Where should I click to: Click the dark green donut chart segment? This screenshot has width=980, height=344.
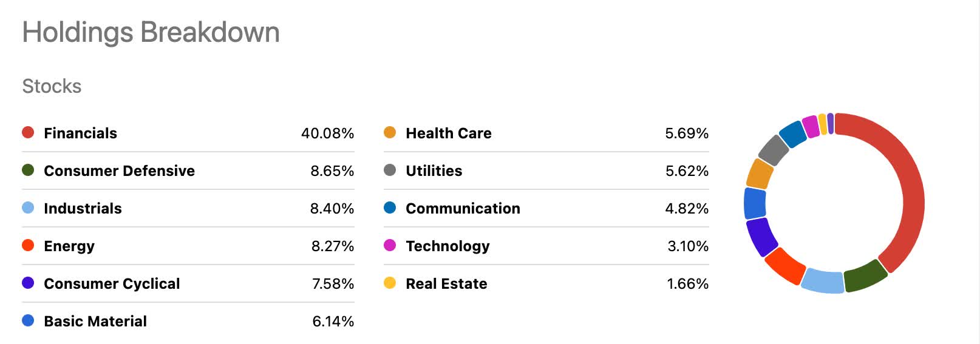pos(865,276)
